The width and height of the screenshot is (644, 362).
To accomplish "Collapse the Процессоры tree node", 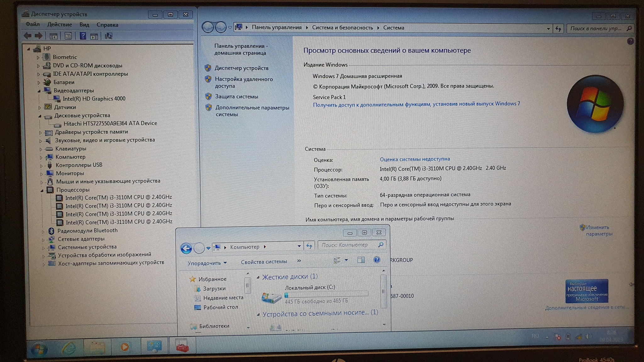I will tap(42, 190).
